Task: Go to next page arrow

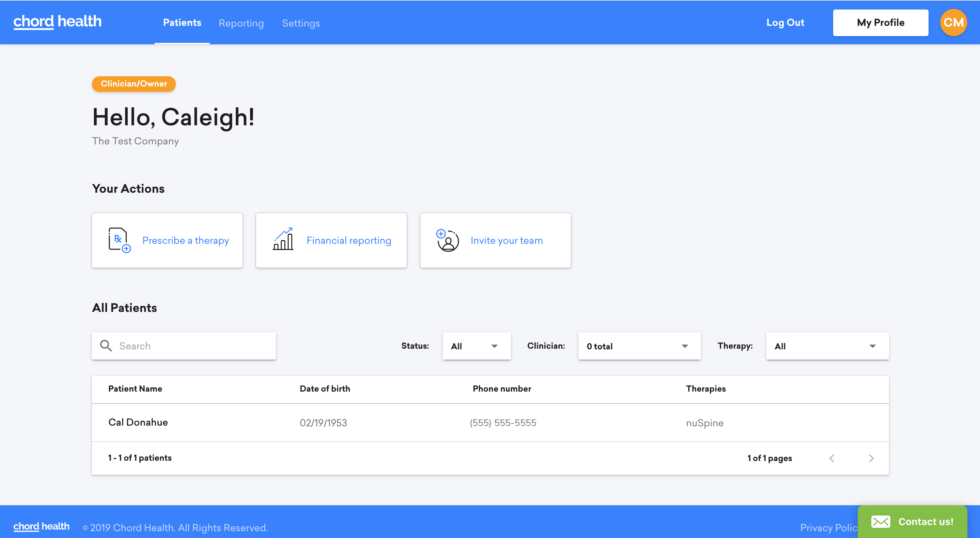Action: [871, 458]
